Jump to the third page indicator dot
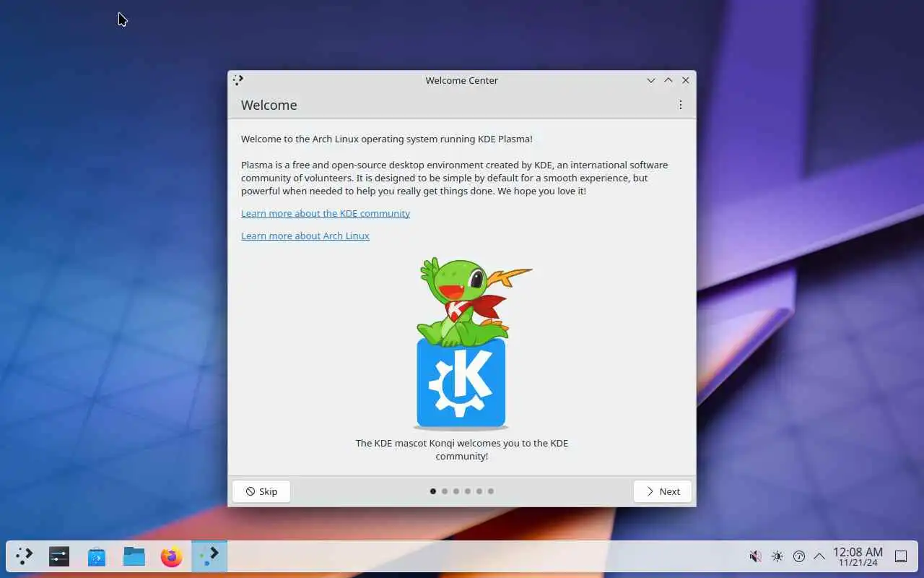924x578 pixels. (456, 491)
